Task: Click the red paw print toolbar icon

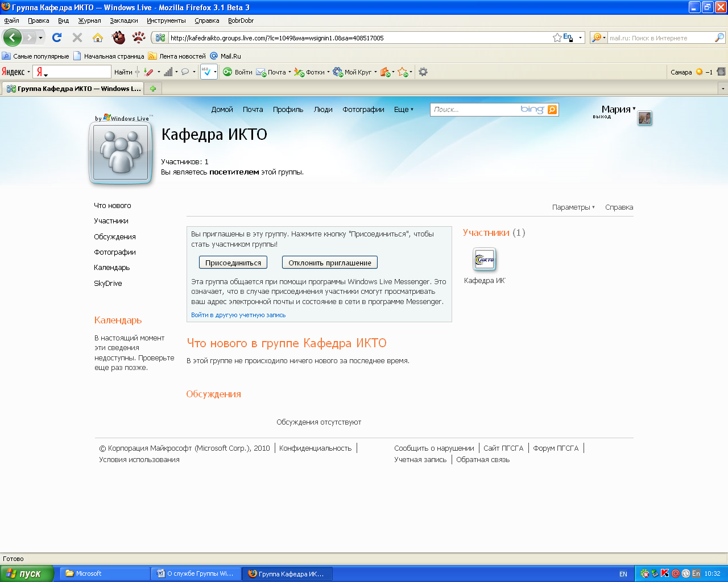Action: [x=139, y=38]
